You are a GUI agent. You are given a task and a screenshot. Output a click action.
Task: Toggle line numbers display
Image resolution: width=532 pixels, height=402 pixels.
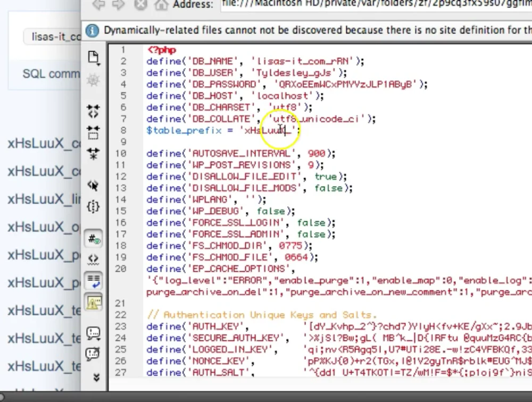click(94, 239)
